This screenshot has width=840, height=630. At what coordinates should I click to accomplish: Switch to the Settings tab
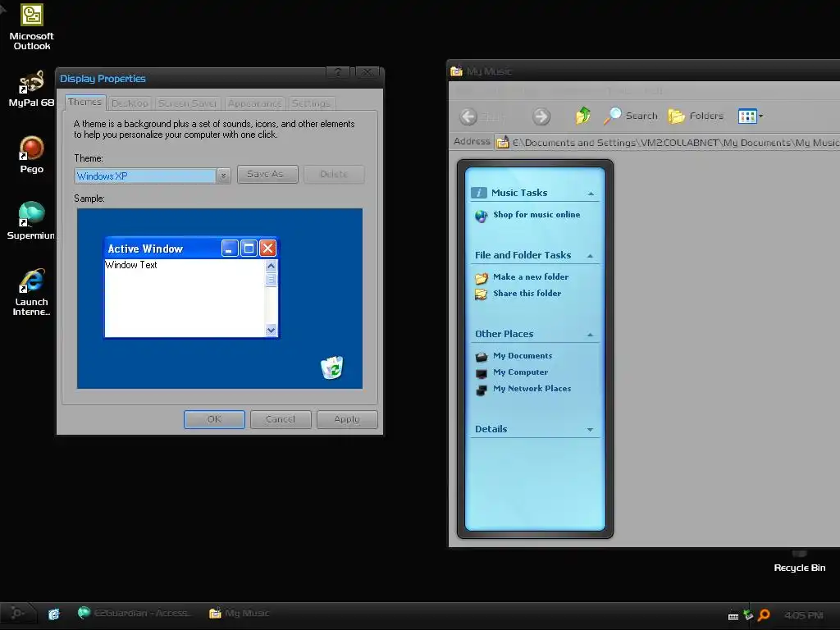pyautogui.click(x=311, y=103)
